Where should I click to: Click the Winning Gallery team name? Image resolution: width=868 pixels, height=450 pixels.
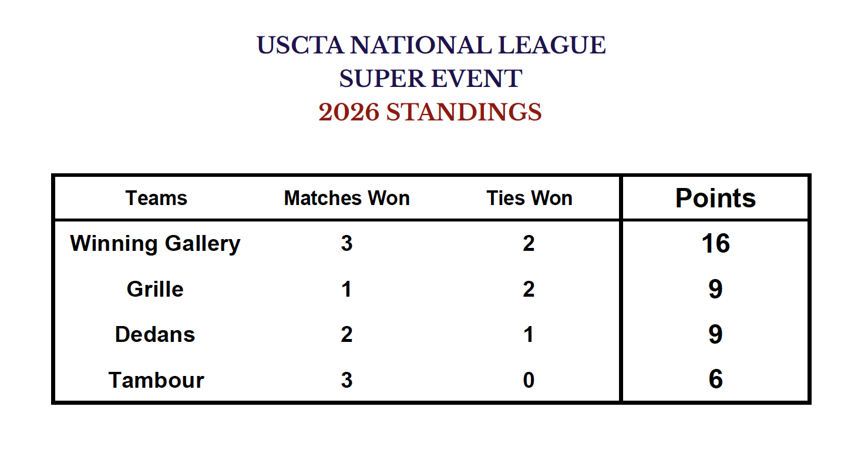click(155, 243)
